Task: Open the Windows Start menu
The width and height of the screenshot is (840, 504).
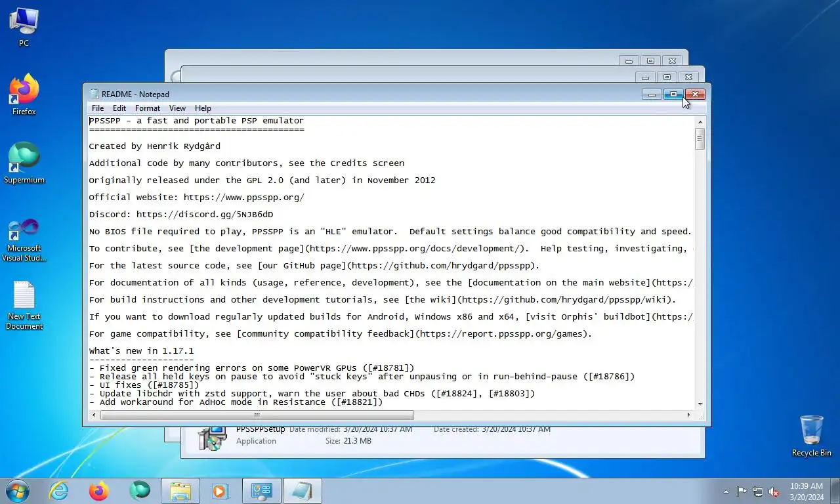Action: click(17, 490)
